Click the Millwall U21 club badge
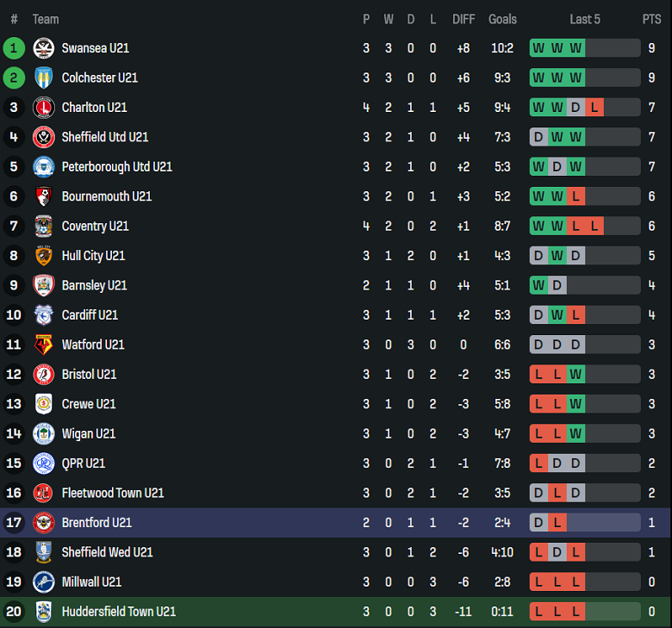The height and width of the screenshot is (628, 672). point(43,581)
